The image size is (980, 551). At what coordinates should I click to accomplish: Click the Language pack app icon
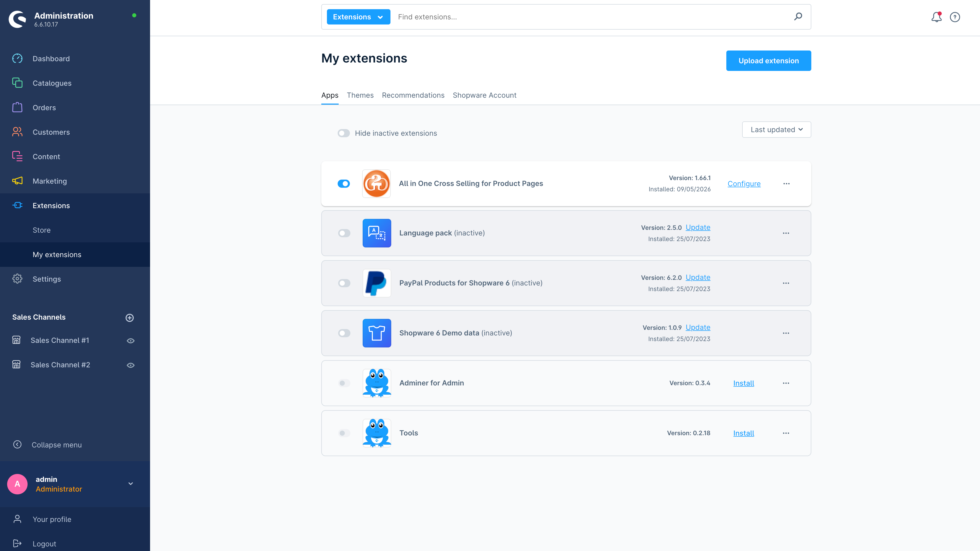point(377,233)
